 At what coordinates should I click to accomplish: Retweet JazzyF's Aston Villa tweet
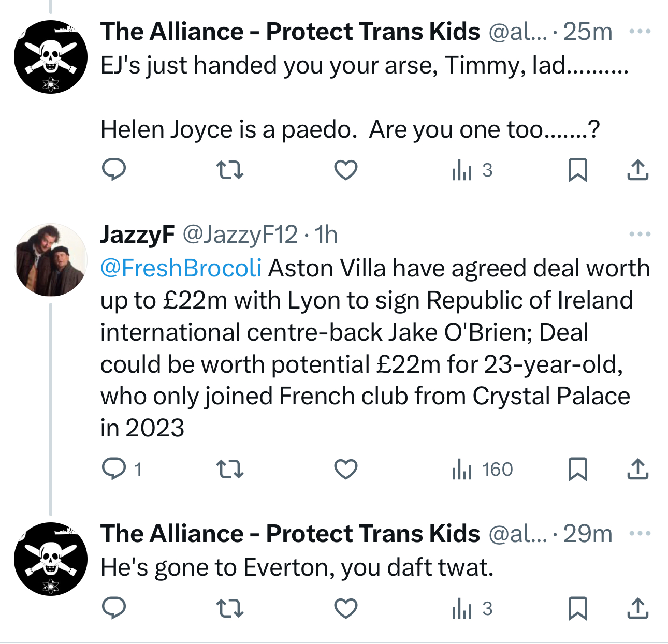click(x=229, y=469)
